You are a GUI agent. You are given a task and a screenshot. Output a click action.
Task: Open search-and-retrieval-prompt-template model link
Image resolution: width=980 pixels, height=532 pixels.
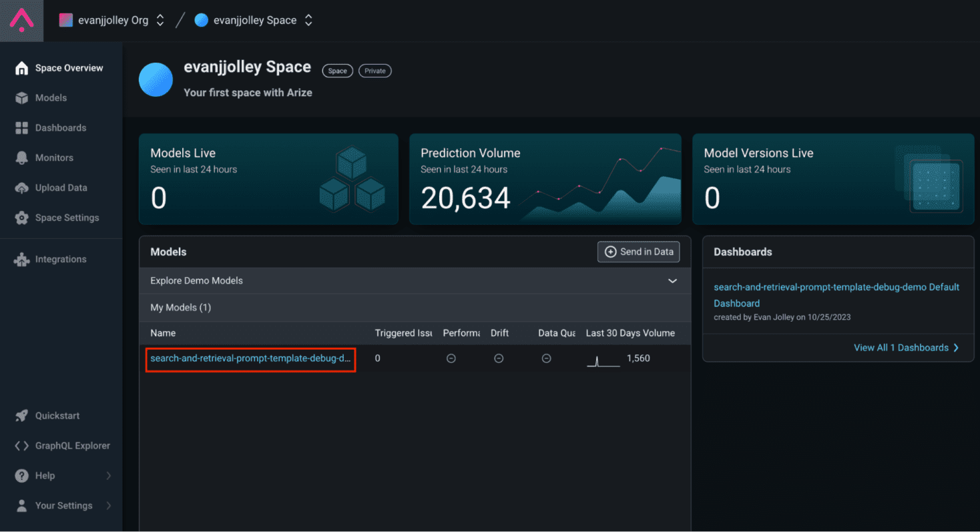pos(250,359)
